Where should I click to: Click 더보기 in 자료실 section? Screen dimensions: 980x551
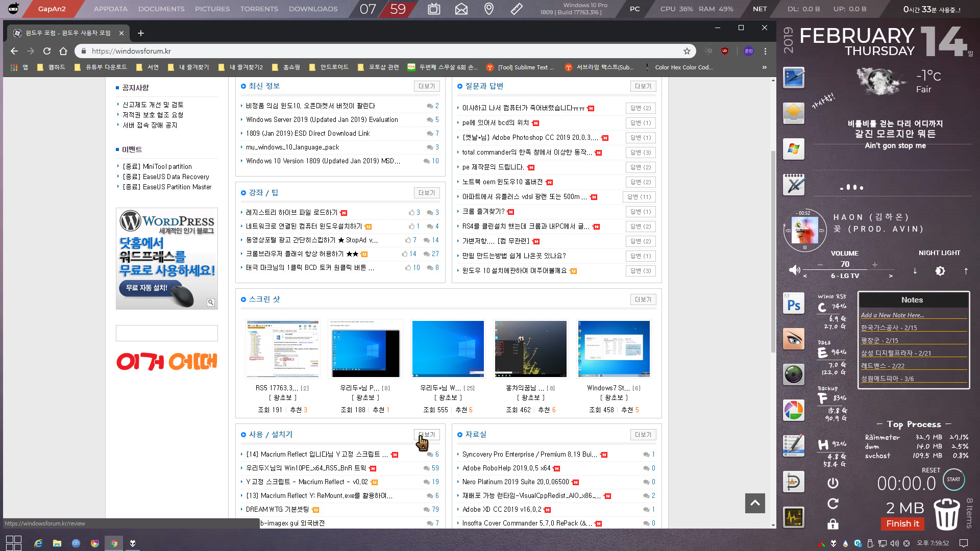pos(643,435)
